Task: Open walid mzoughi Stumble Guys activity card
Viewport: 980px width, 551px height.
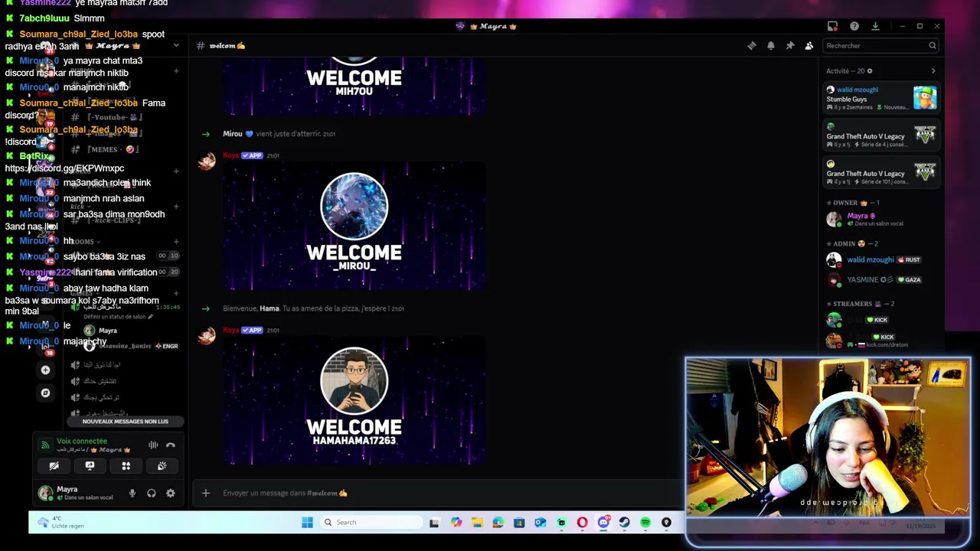Action: coord(881,99)
